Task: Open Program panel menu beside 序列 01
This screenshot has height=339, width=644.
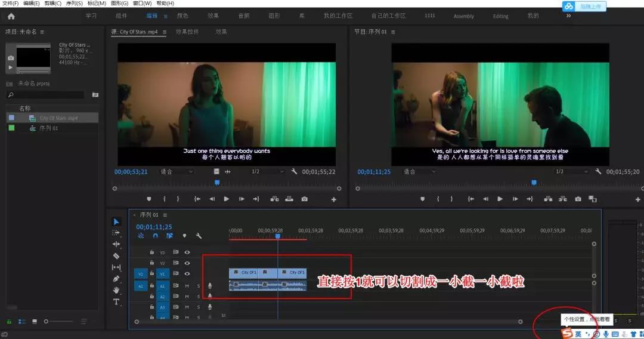Action: [392, 32]
